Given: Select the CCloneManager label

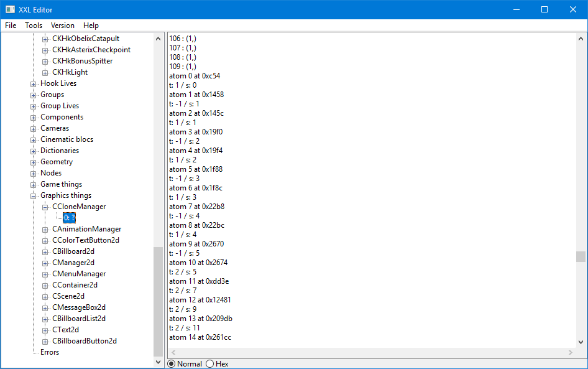Looking at the screenshot, I should pos(79,207).
